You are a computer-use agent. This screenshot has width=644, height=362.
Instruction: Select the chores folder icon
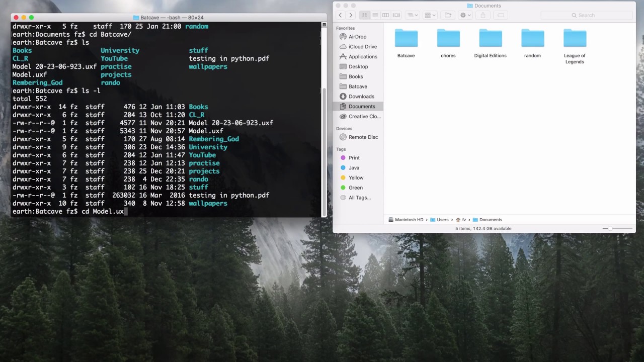point(448,39)
